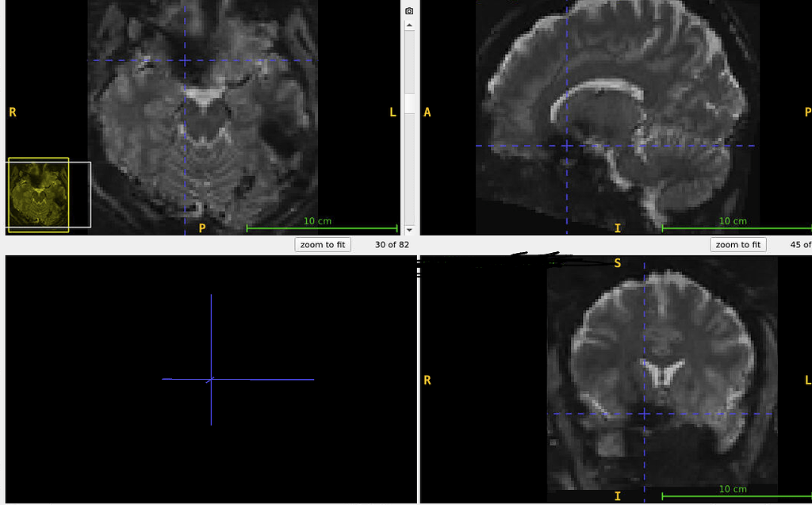This screenshot has height=505, width=812.
Task: Click the A orientation label on the sagittal view
Action: (427, 112)
